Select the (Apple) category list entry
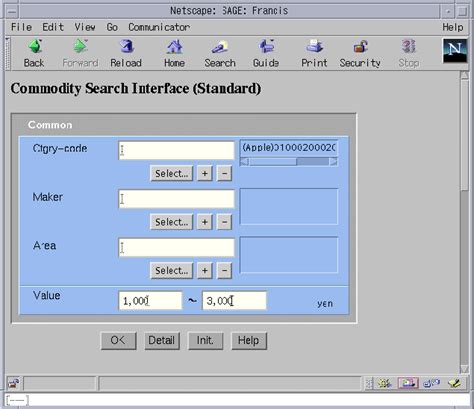 (289, 148)
